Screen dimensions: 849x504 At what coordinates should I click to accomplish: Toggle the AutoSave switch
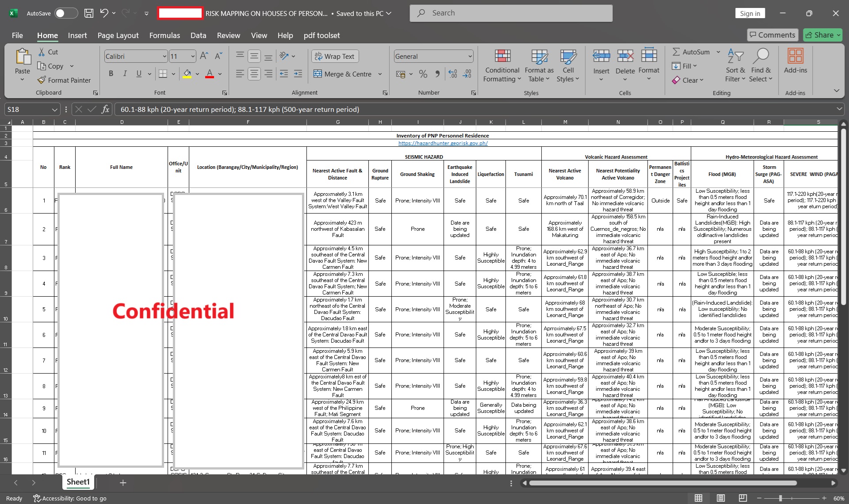point(66,13)
